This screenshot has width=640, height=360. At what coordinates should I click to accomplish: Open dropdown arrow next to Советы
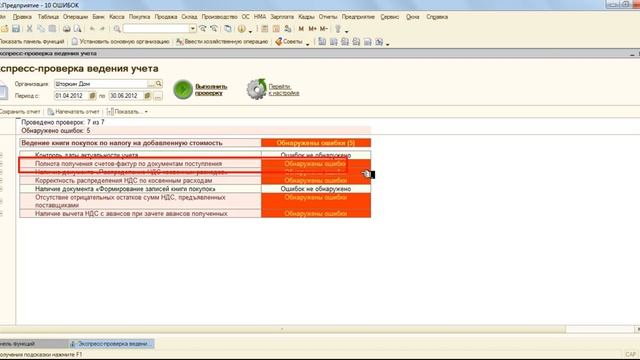pos(308,43)
